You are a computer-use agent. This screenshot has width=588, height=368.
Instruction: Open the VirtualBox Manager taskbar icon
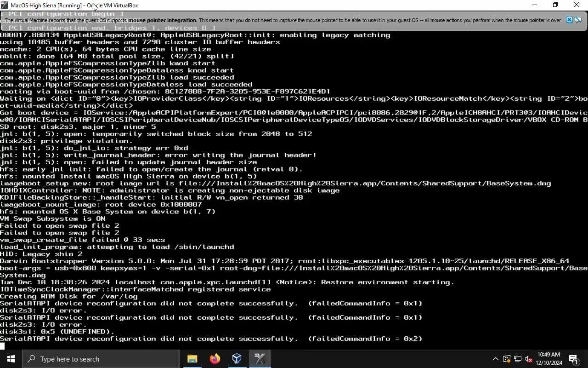coord(237,359)
